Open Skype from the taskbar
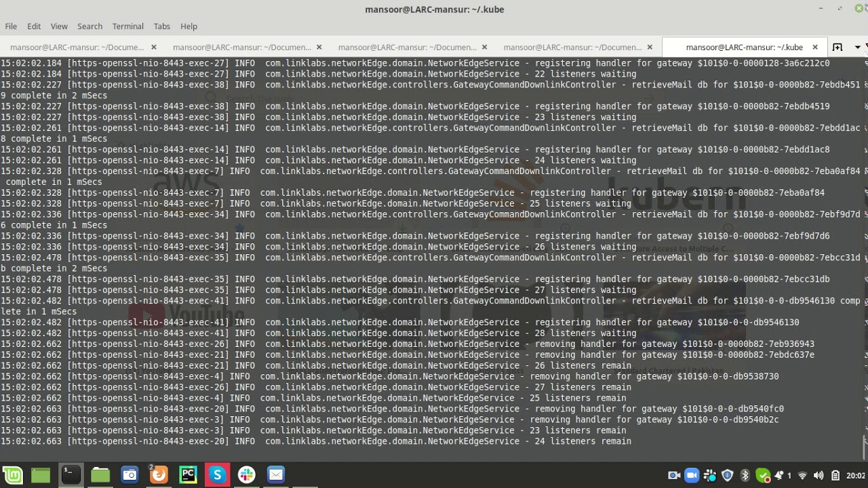The width and height of the screenshot is (868, 488). [x=217, y=475]
